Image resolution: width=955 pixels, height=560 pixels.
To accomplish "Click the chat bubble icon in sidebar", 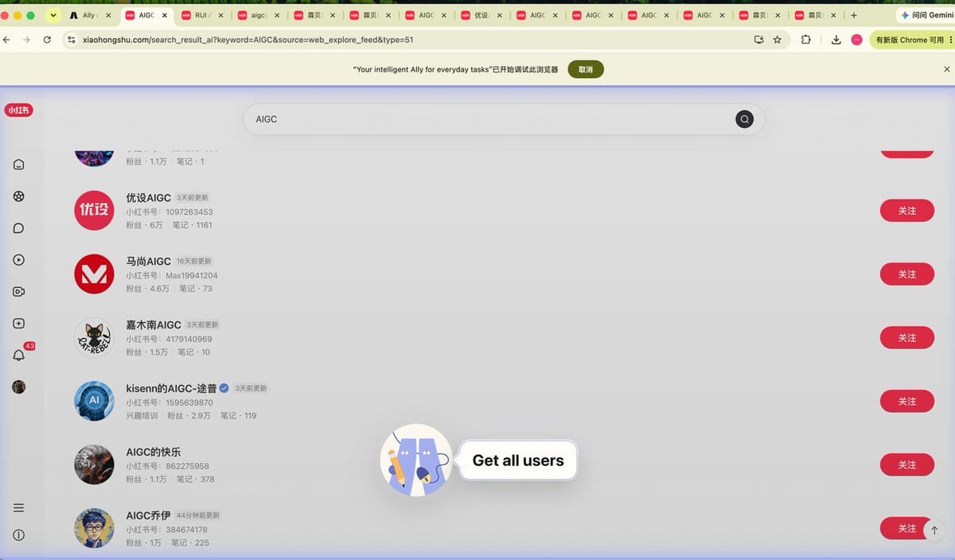I will coord(19,228).
